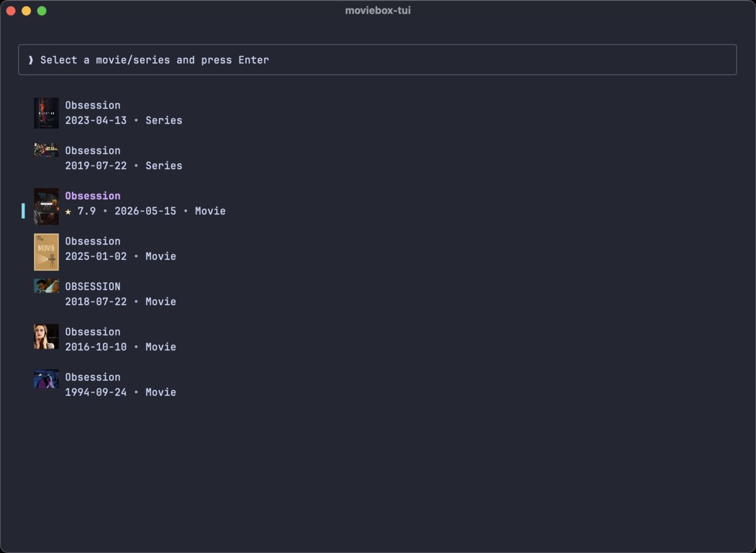756x553 pixels.
Task: Click the '★ 7.9 • 2026-05-15 • Movie' line
Action: (145, 211)
